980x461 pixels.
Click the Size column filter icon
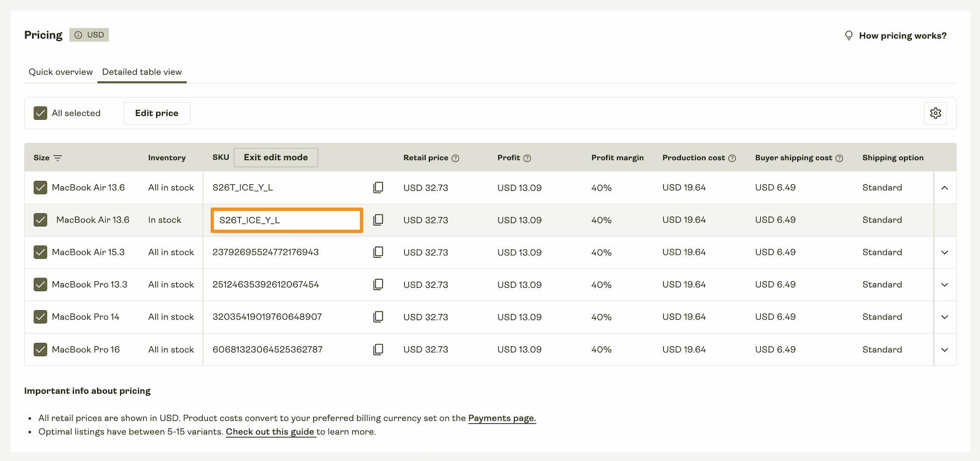(58, 158)
